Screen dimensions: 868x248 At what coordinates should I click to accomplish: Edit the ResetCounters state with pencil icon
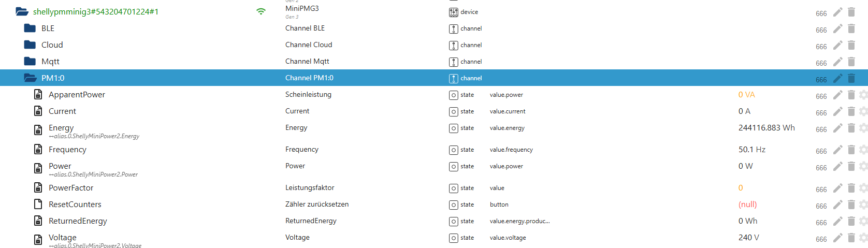point(837,205)
